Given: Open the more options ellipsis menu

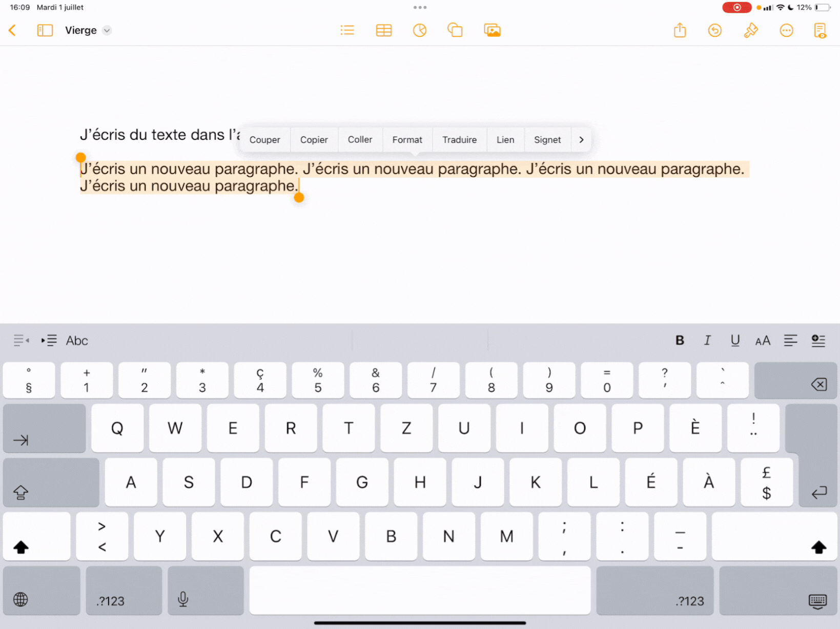Looking at the screenshot, I should 786,30.
